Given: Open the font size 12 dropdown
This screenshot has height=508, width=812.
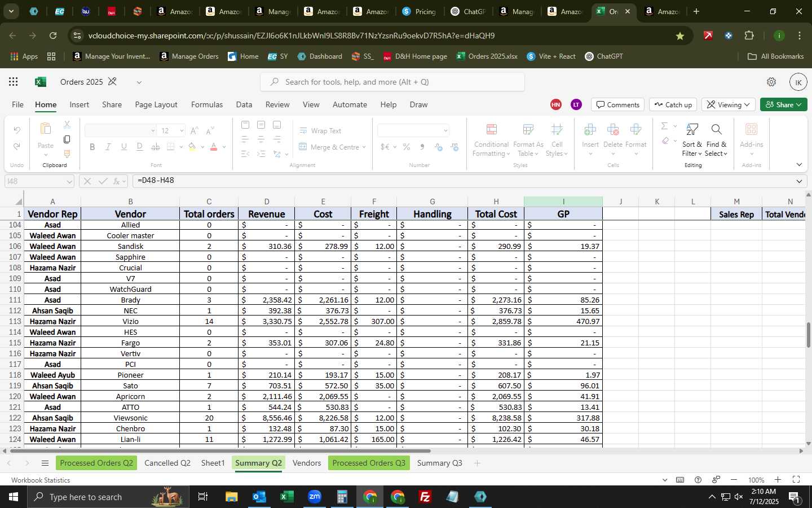Looking at the screenshot, I should (182, 131).
